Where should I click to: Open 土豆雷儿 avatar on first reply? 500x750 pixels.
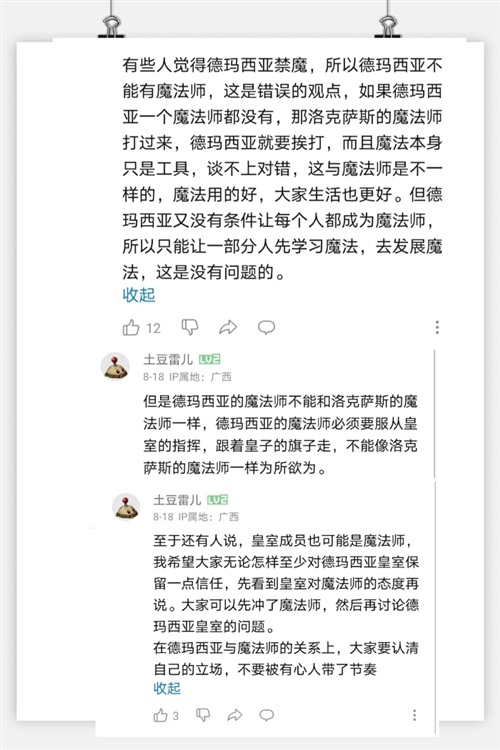coord(115,366)
